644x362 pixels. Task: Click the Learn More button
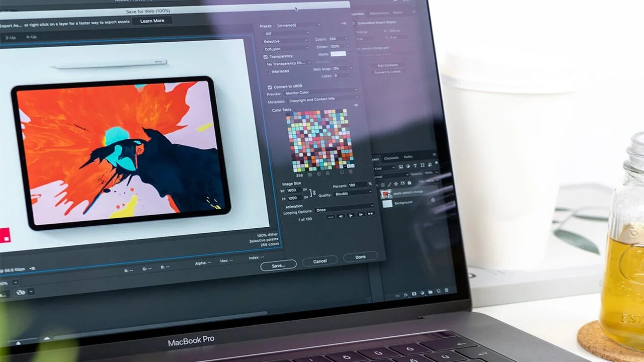click(152, 21)
